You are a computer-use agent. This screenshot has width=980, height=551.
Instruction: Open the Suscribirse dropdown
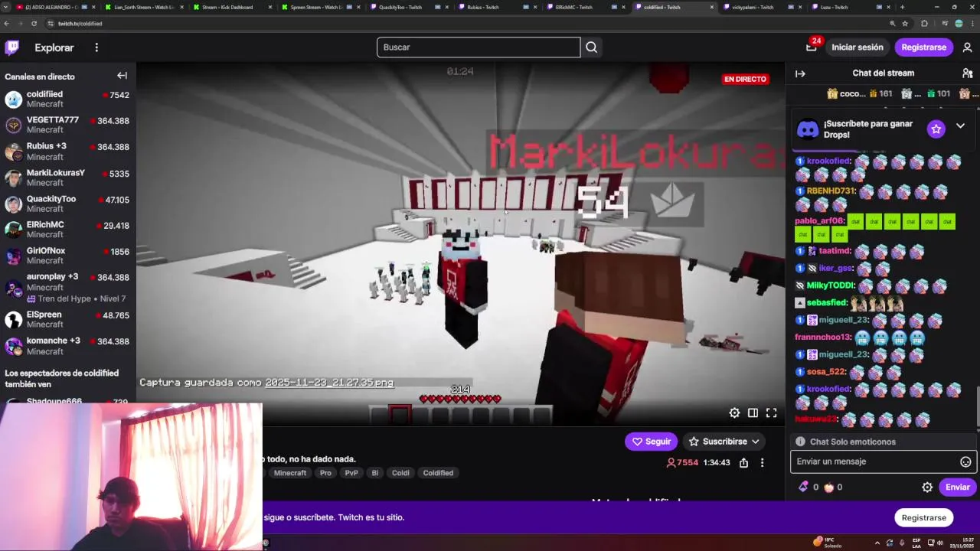pyautogui.click(x=724, y=442)
